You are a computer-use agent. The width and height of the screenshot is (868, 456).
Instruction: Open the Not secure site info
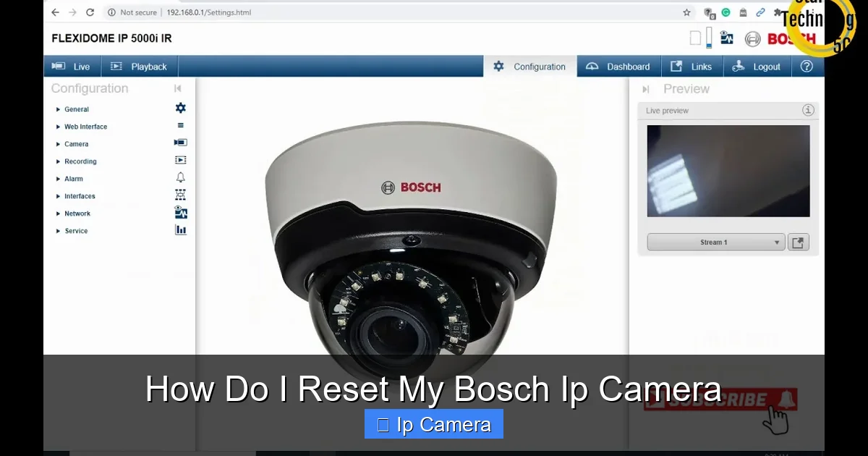click(132, 12)
